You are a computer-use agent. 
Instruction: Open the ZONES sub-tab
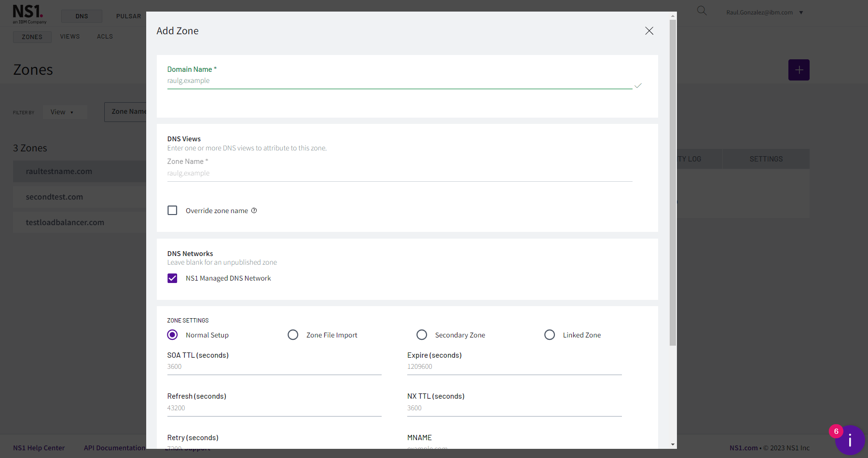coord(32,37)
